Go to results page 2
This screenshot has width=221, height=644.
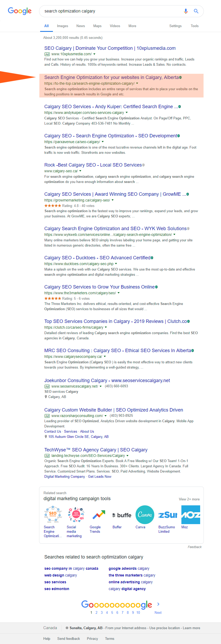[96, 613]
